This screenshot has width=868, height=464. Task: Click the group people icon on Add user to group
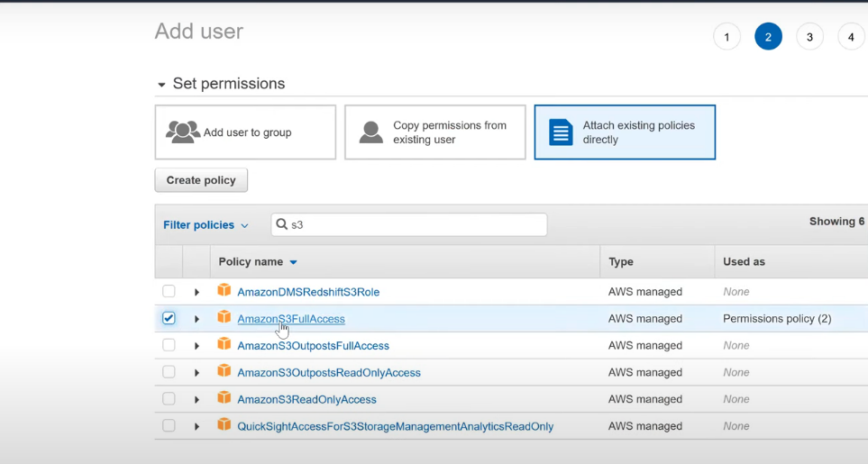183,132
